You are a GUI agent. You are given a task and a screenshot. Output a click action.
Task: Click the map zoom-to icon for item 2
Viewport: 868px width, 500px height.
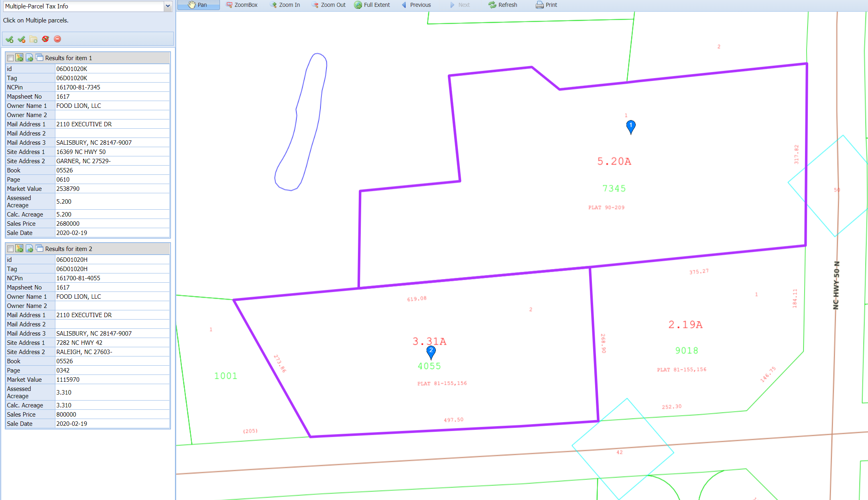pyautogui.click(x=19, y=249)
